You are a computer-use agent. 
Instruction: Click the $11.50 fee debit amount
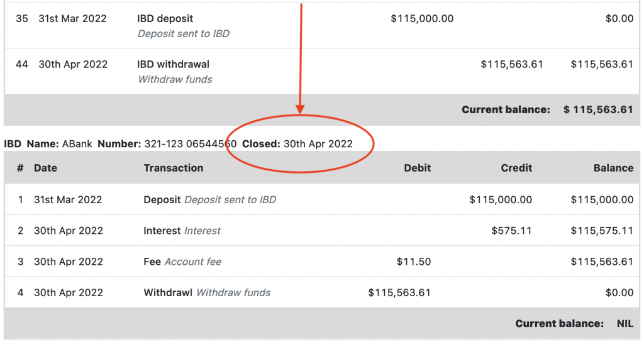tap(414, 262)
